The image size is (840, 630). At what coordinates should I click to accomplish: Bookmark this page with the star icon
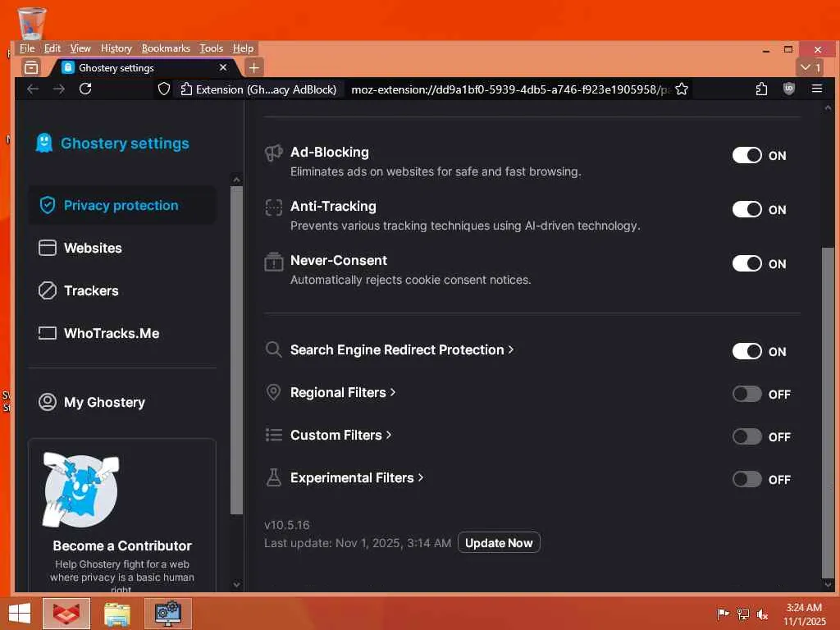682,89
